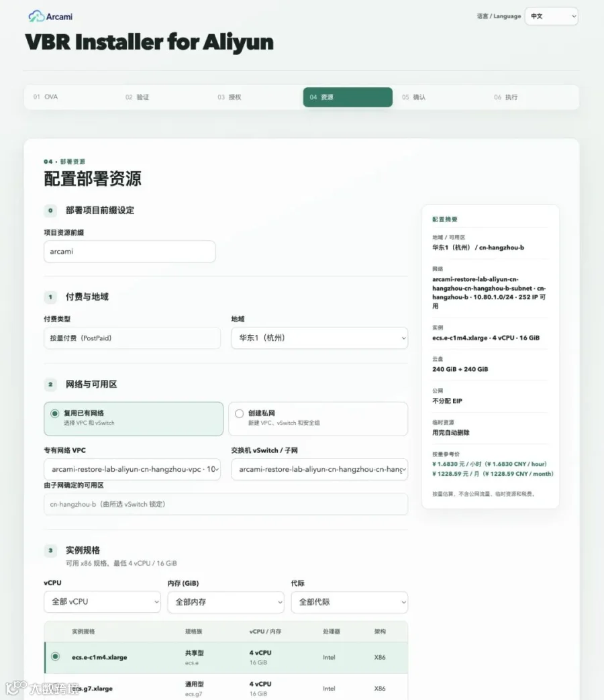The image size is (604, 700).
Task: Click summary value 华东1（杭州）/ cn-hangzhou-b
Action: coord(478,248)
